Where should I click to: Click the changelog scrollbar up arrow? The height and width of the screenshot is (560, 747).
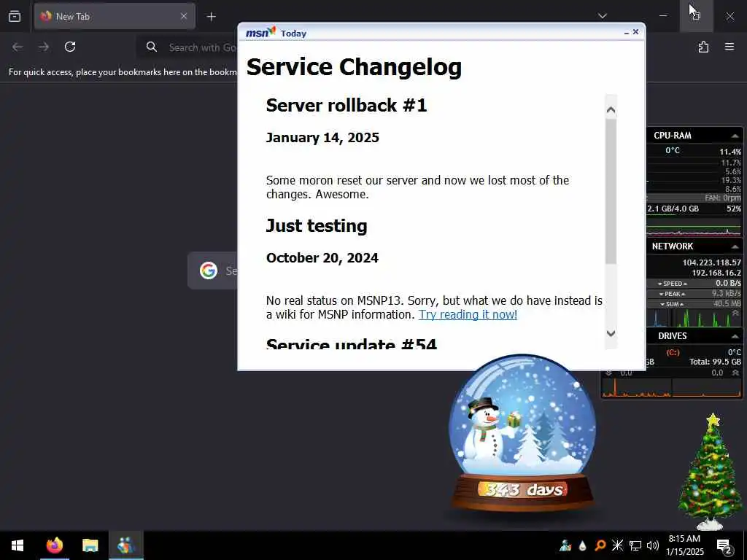coord(611,110)
